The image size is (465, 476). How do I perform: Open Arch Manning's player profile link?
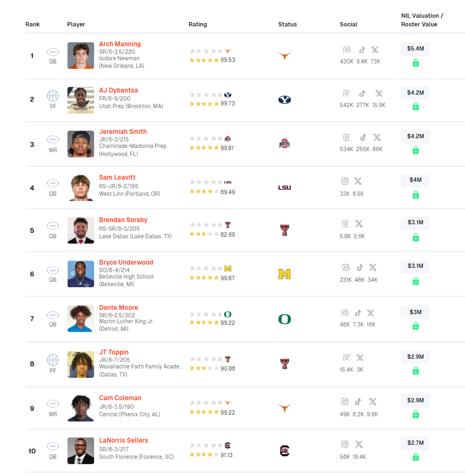pyautogui.click(x=120, y=44)
